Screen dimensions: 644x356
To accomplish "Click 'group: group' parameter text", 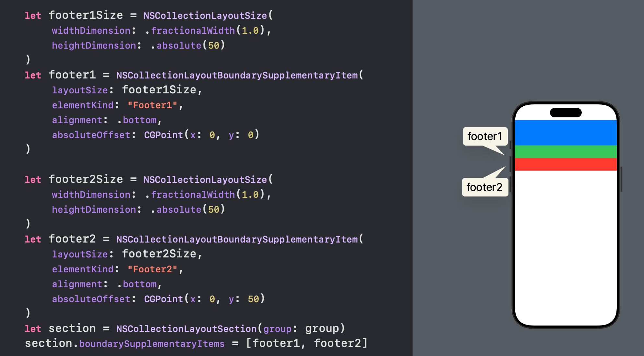I will (x=301, y=329).
